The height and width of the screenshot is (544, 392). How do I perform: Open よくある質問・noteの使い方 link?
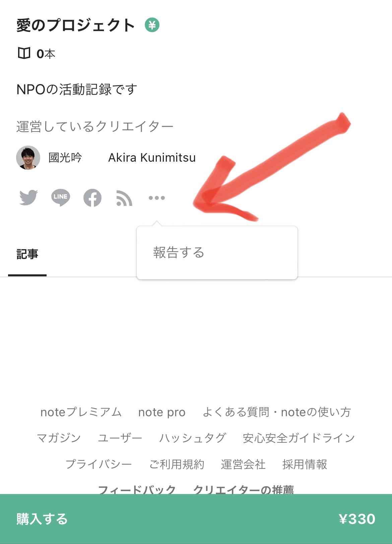point(277,412)
